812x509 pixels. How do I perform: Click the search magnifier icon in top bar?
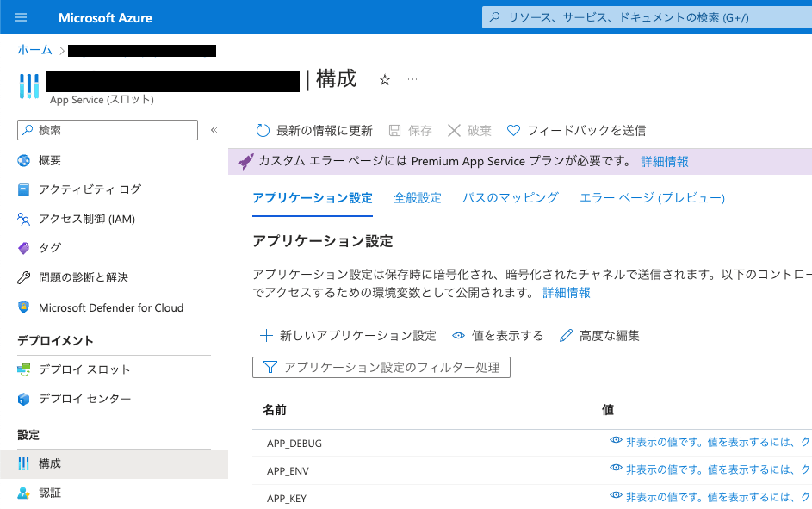point(494,17)
